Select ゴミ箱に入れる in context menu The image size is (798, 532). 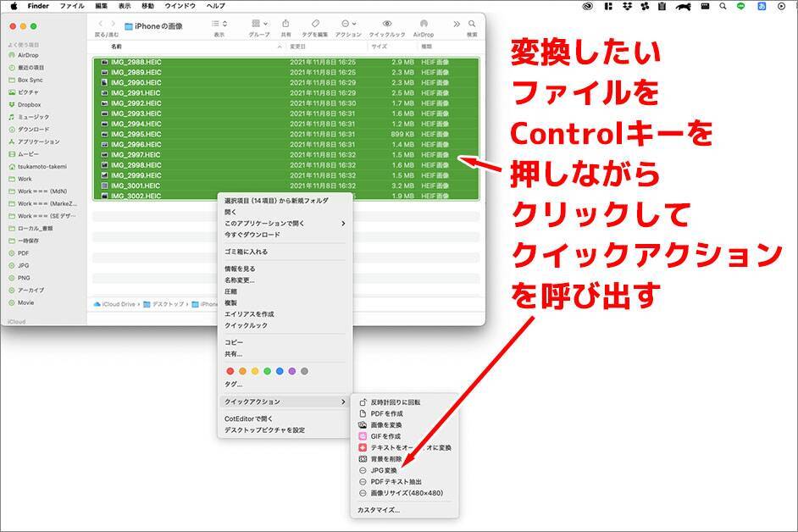tap(247, 252)
